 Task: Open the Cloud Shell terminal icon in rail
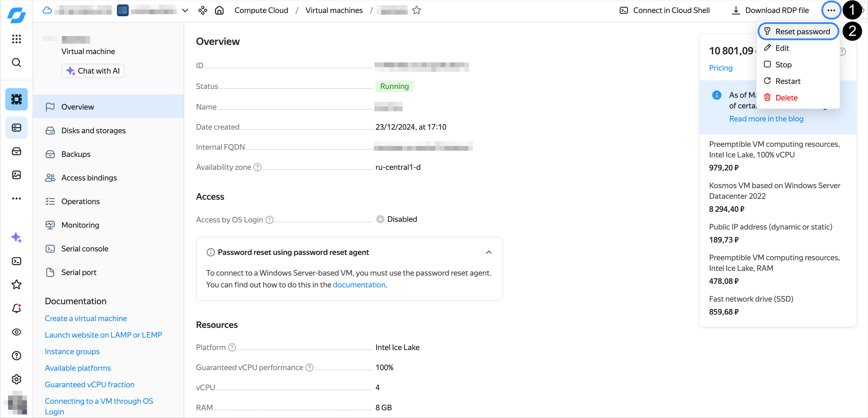tap(16, 261)
